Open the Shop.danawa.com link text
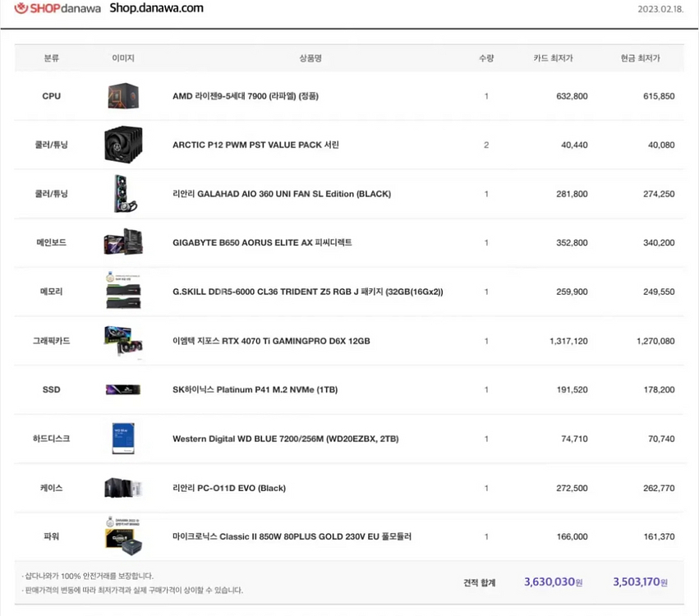This screenshot has width=699, height=616. 156,8
